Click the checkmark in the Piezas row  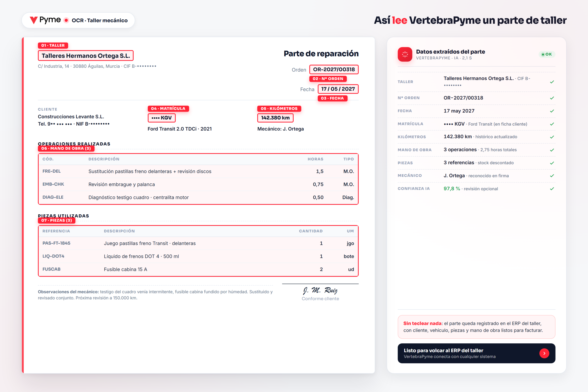pyautogui.click(x=552, y=163)
